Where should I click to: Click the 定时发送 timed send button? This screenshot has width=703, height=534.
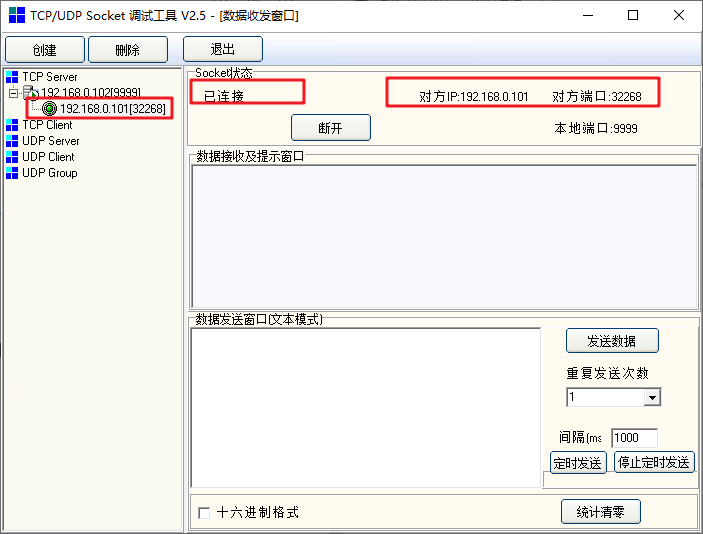click(x=578, y=462)
